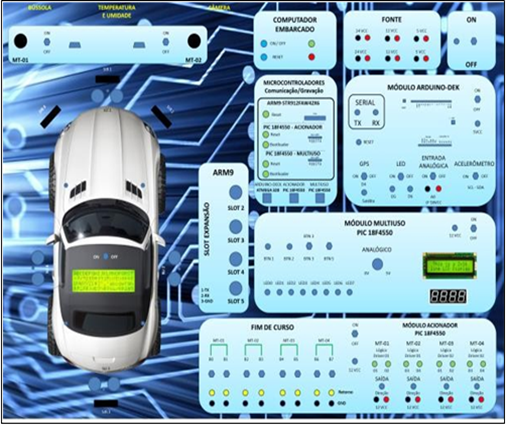Viewport: 506px width, 425px height.
Task: Click the Computador Embarcado RESET button
Action: [264, 57]
